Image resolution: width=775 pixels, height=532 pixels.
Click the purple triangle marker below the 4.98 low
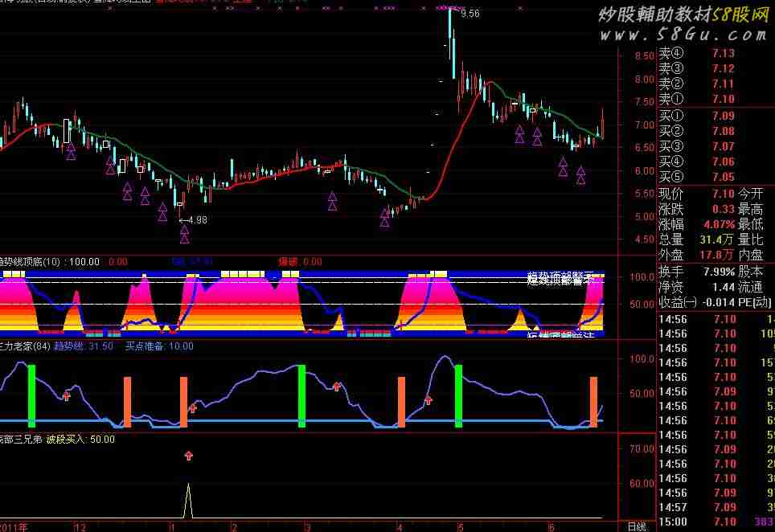[184, 234]
